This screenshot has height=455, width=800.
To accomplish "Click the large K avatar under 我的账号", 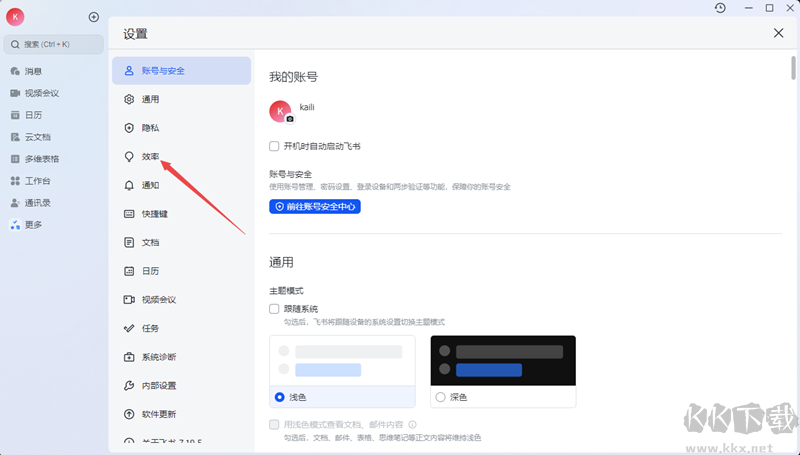I will point(280,111).
